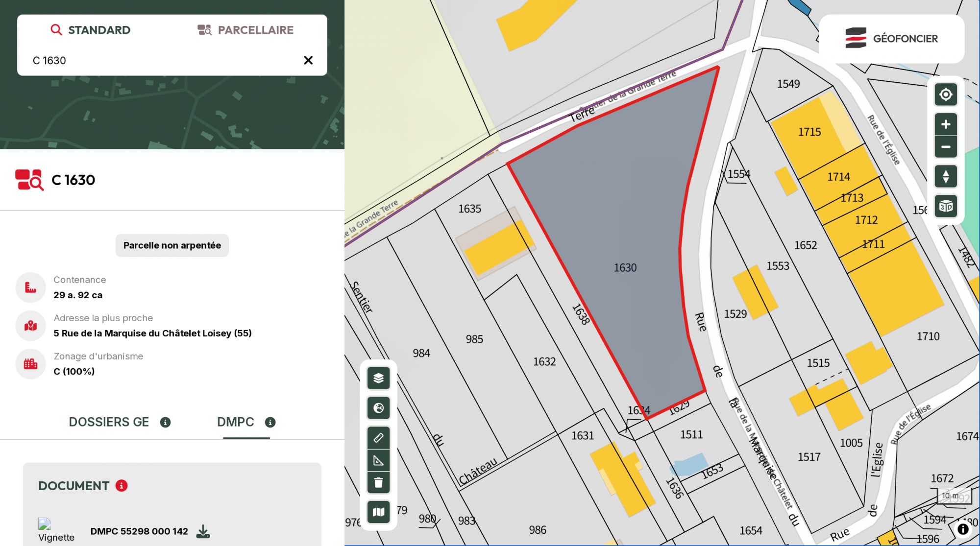Image resolution: width=980 pixels, height=546 pixels.
Task: Delete measurements with trash icon
Action: [378, 483]
